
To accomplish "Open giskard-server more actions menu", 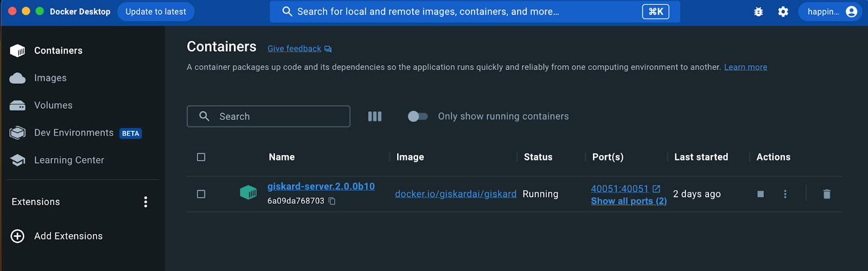I will tap(785, 194).
